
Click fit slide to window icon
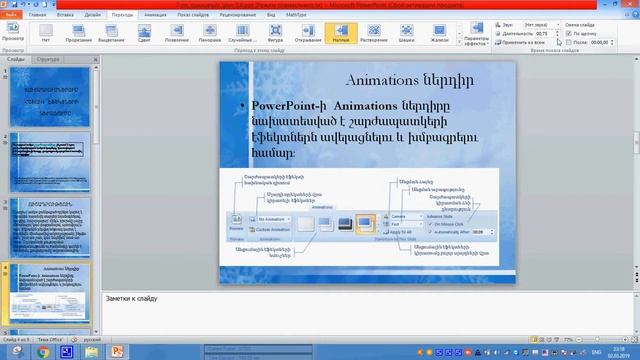tap(635, 340)
